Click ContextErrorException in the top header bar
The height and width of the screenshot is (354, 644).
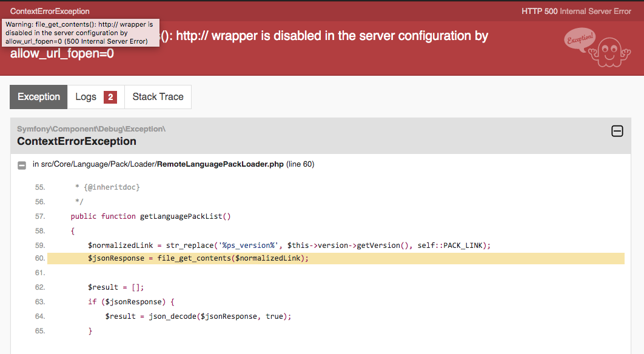(x=50, y=11)
